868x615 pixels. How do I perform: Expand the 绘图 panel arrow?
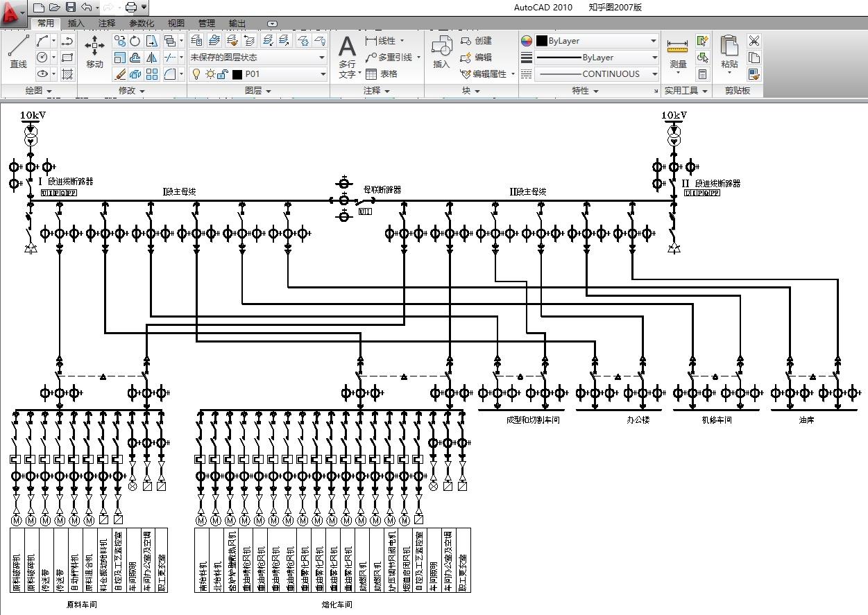tap(50, 91)
